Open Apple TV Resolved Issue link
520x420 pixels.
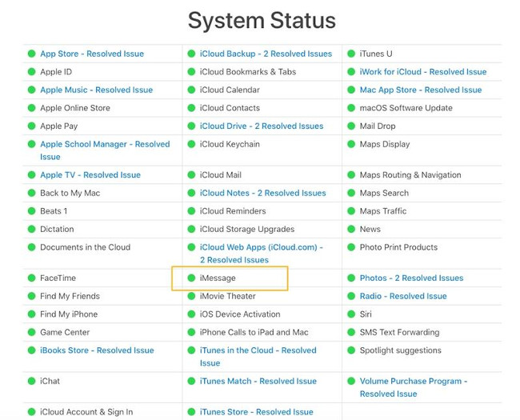(90, 175)
